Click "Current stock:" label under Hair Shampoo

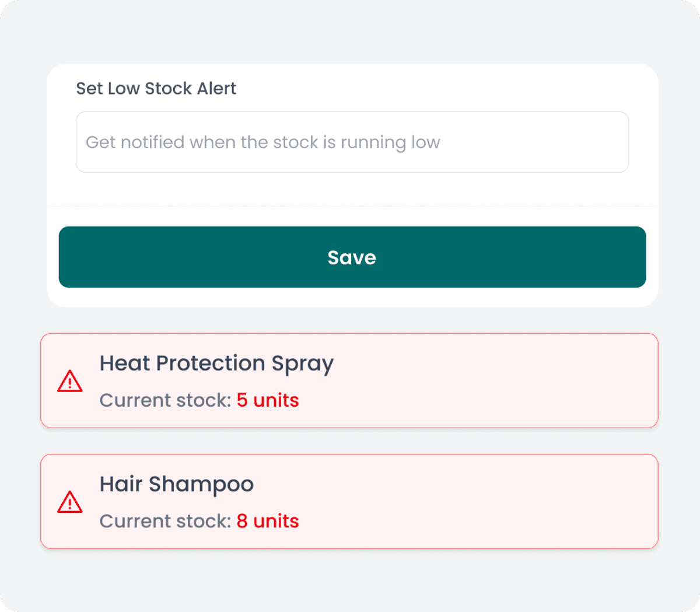pos(166,521)
